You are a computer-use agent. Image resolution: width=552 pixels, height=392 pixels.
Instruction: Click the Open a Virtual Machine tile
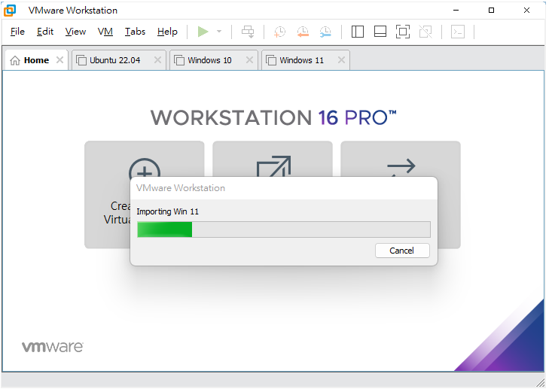tap(273, 158)
